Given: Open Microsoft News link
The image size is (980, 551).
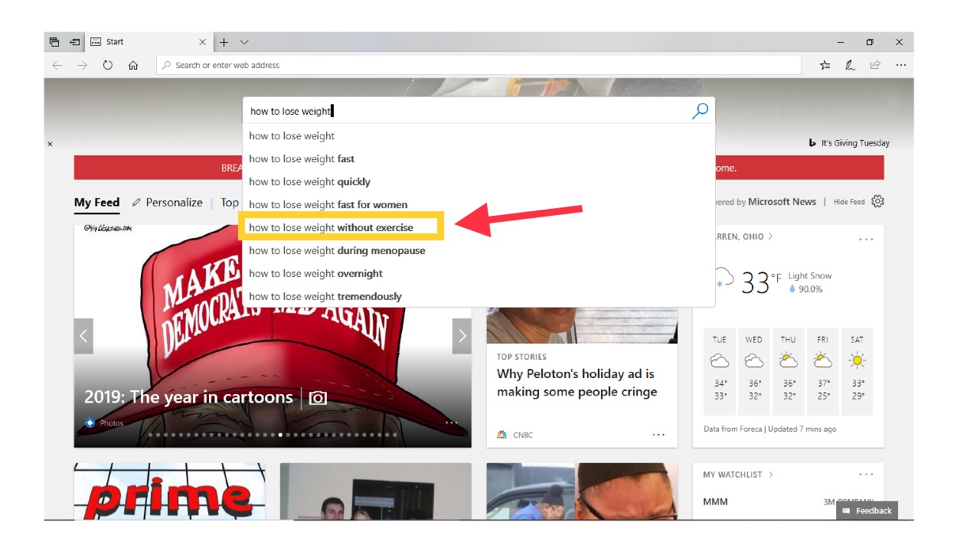Looking at the screenshot, I should coord(782,202).
